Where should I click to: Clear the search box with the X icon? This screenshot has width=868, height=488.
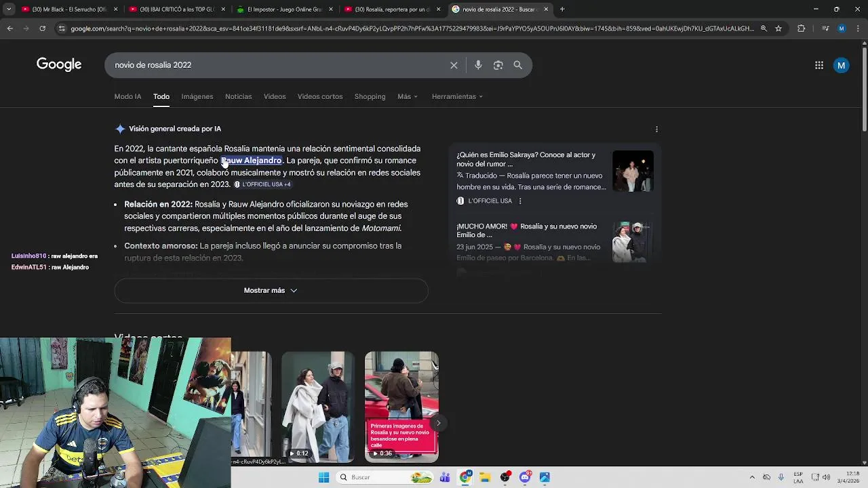[454, 65]
